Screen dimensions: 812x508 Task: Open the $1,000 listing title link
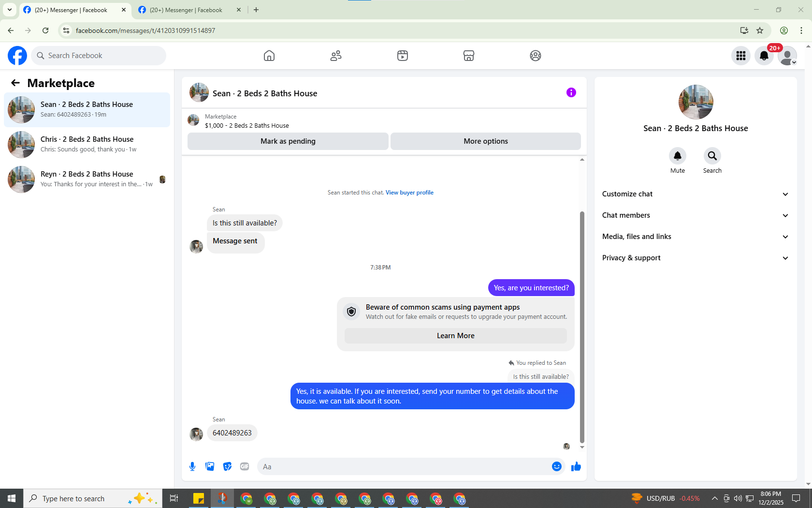tap(247, 126)
